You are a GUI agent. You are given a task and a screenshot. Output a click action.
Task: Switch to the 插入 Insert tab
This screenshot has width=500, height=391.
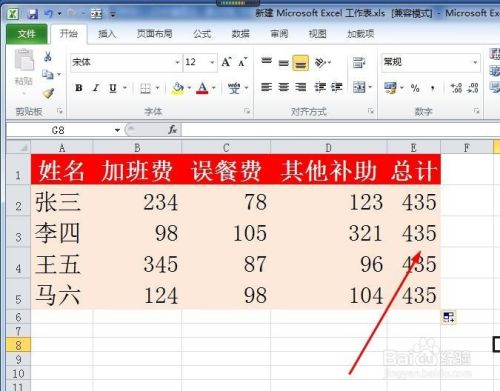[107, 34]
